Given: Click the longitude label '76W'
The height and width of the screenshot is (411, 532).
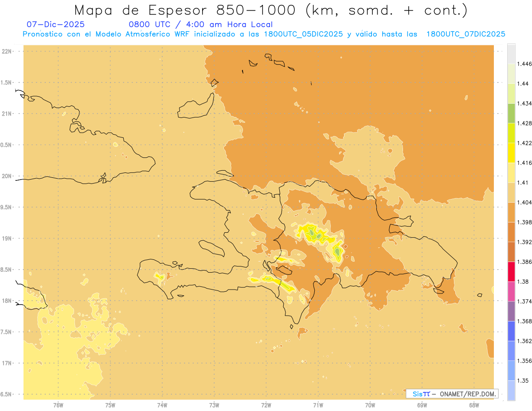Looking at the screenshot, I should [58, 405].
